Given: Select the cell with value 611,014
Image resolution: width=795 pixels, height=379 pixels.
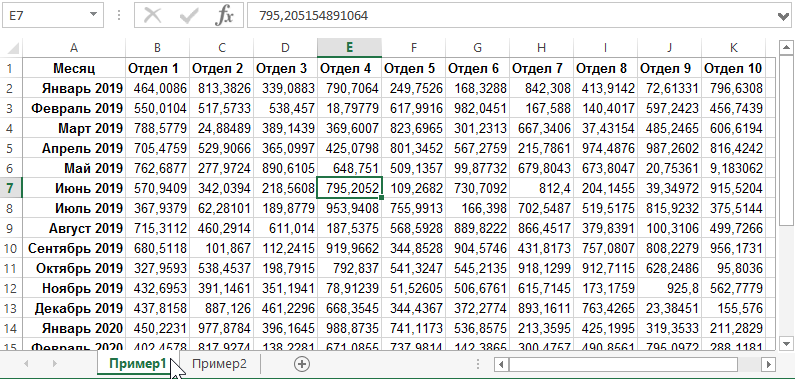Looking at the screenshot, I should pyautogui.click(x=285, y=229).
